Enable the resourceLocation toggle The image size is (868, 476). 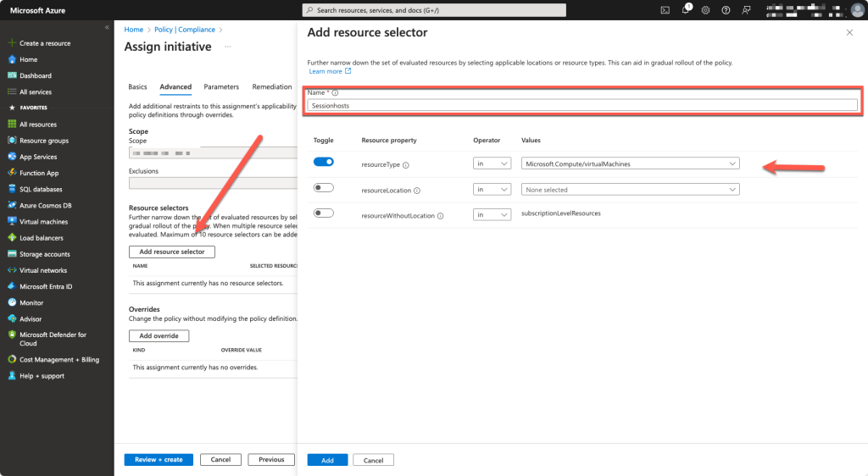click(x=323, y=187)
